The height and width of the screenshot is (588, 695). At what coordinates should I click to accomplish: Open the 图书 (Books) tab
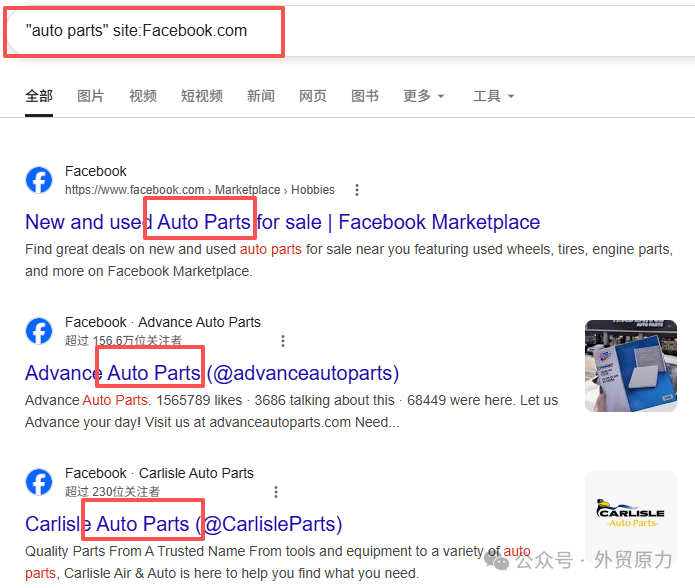[365, 96]
